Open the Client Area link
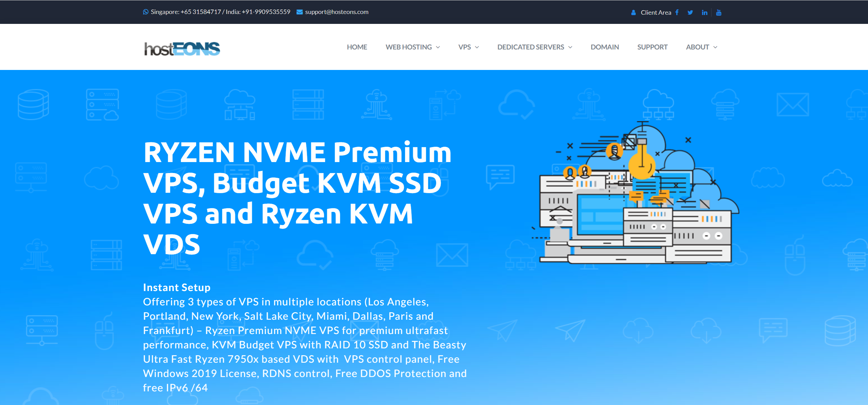This screenshot has width=868, height=405. coord(656,13)
